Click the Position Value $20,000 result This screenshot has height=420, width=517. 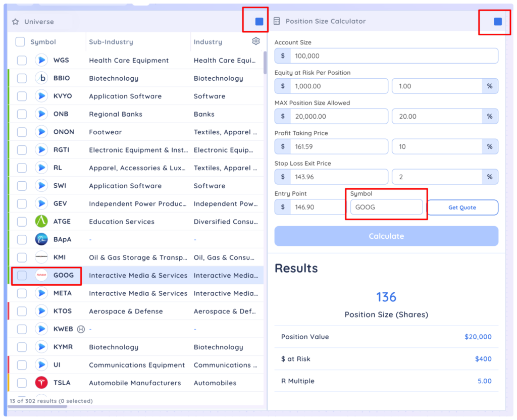pyautogui.click(x=478, y=337)
